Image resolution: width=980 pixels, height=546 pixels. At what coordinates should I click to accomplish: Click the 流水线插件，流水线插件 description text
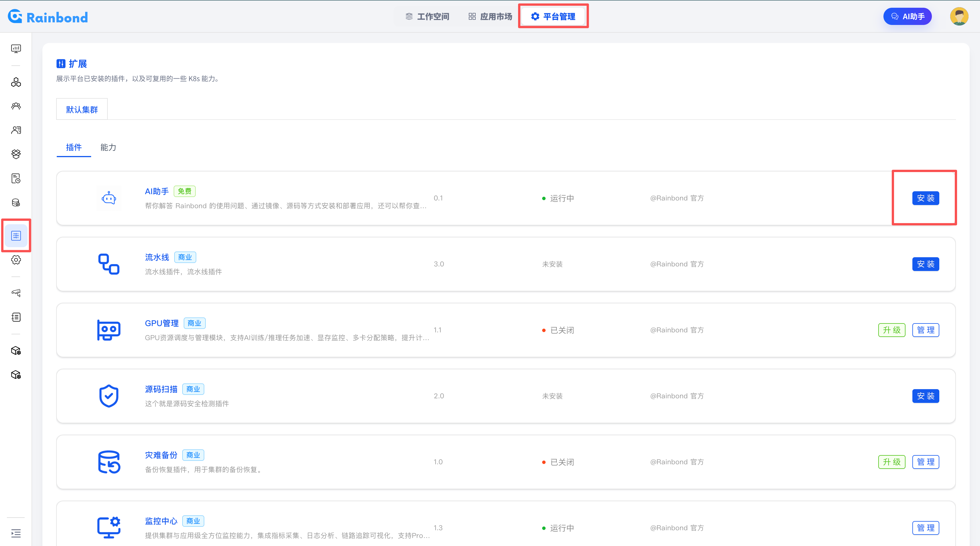click(x=183, y=272)
